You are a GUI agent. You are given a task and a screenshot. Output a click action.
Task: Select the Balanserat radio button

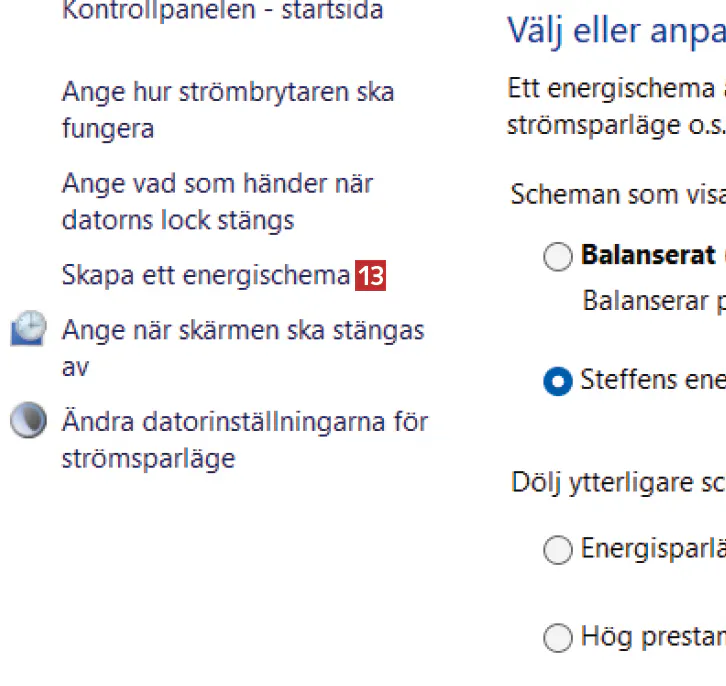(558, 257)
